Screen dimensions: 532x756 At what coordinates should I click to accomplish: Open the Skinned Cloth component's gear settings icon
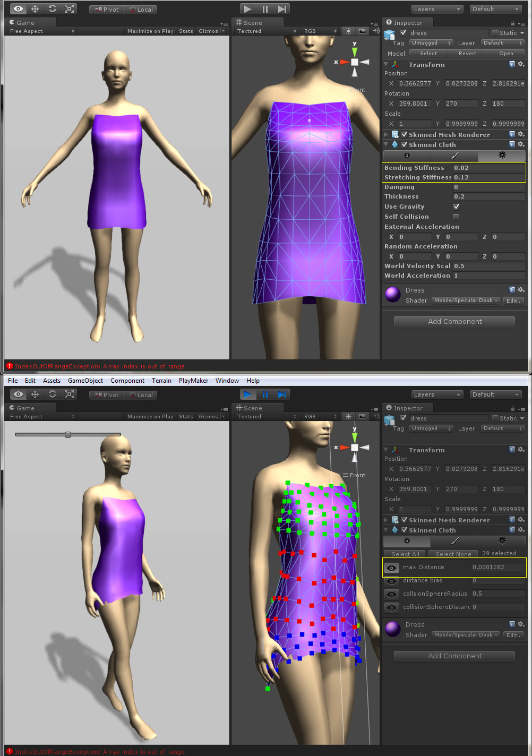coord(520,144)
